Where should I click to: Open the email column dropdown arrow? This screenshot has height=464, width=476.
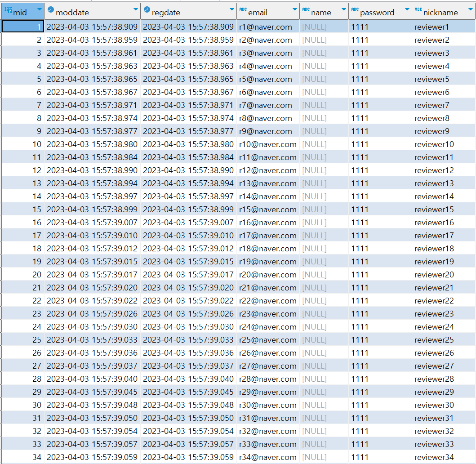point(295,9)
